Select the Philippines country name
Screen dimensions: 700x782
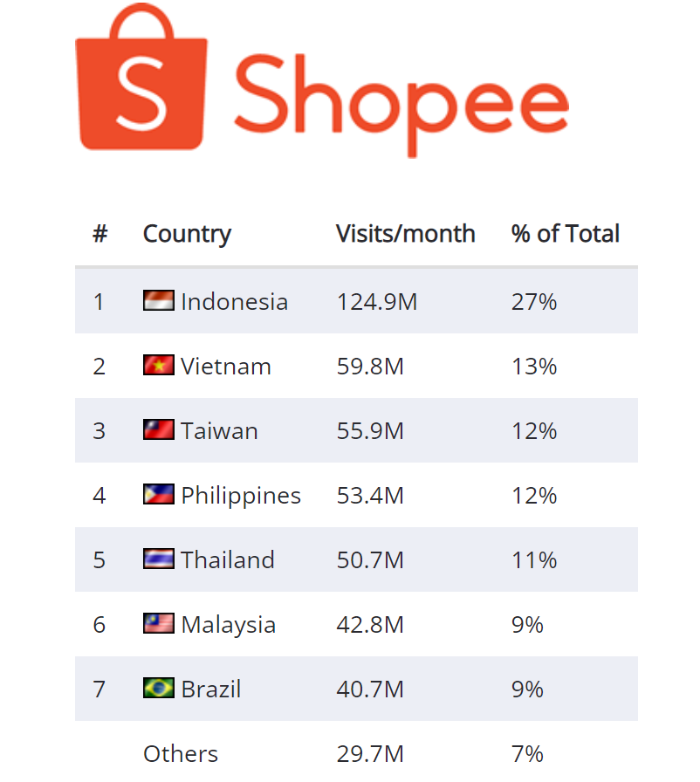coord(241,496)
